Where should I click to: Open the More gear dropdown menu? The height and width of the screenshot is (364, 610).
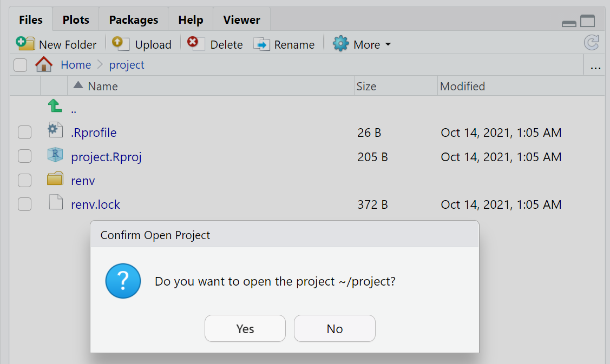pyautogui.click(x=362, y=44)
